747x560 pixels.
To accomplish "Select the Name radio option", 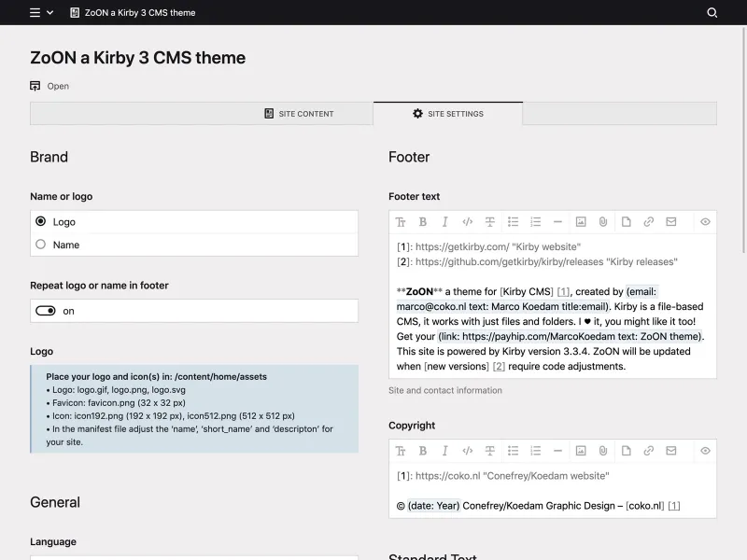I will [x=39, y=244].
